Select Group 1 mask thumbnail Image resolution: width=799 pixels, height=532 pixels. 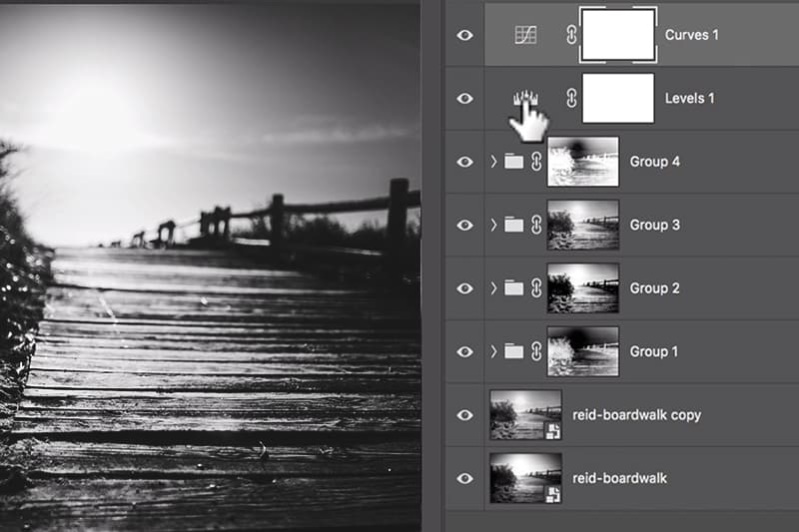pyautogui.click(x=583, y=351)
